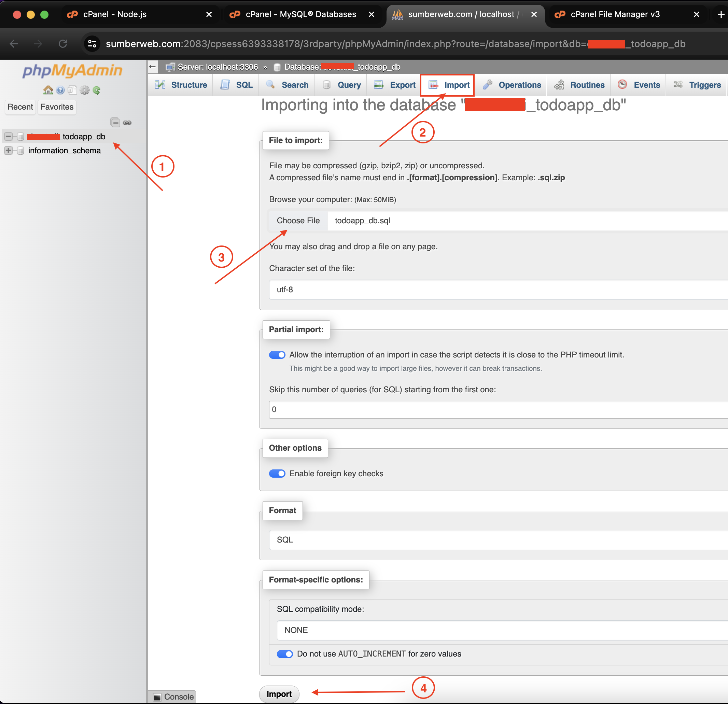Click the phpMyAdmin home icon
The width and height of the screenshot is (728, 704).
point(48,90)
